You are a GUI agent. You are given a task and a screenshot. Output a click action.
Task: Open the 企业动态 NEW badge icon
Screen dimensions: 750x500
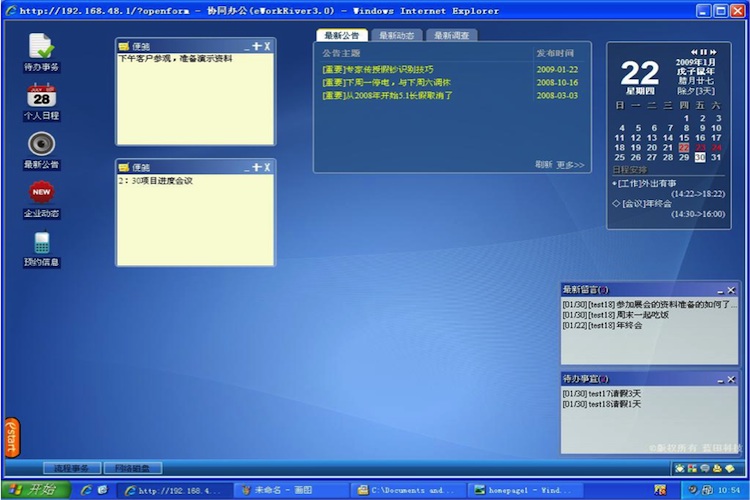tap(41, 192)
